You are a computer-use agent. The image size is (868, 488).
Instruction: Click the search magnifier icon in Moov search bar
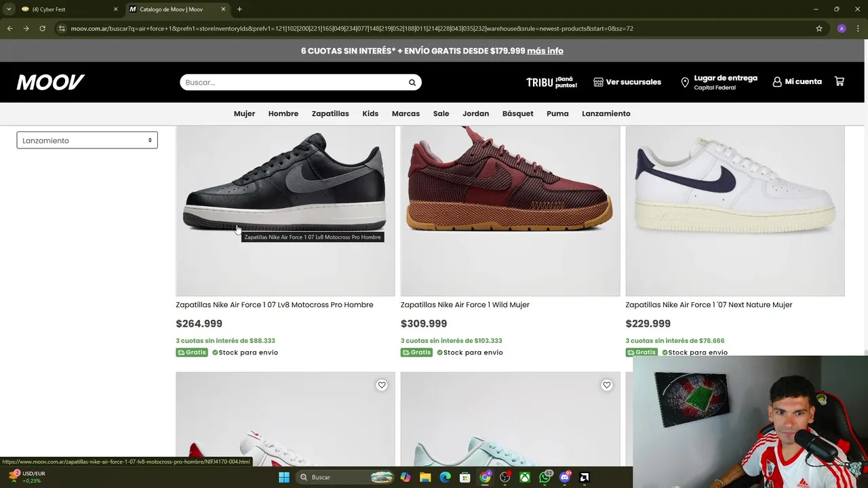pyautogui.click(x=412, y=83)
